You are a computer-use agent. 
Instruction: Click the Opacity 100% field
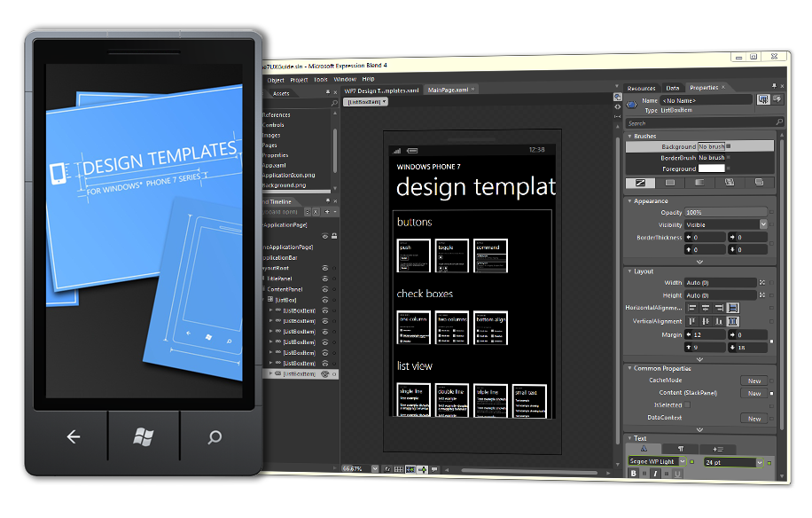click(726, 212)
